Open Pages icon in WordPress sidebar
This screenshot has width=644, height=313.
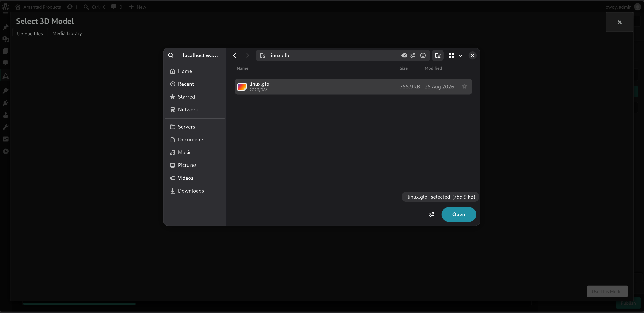coord(6,51)
